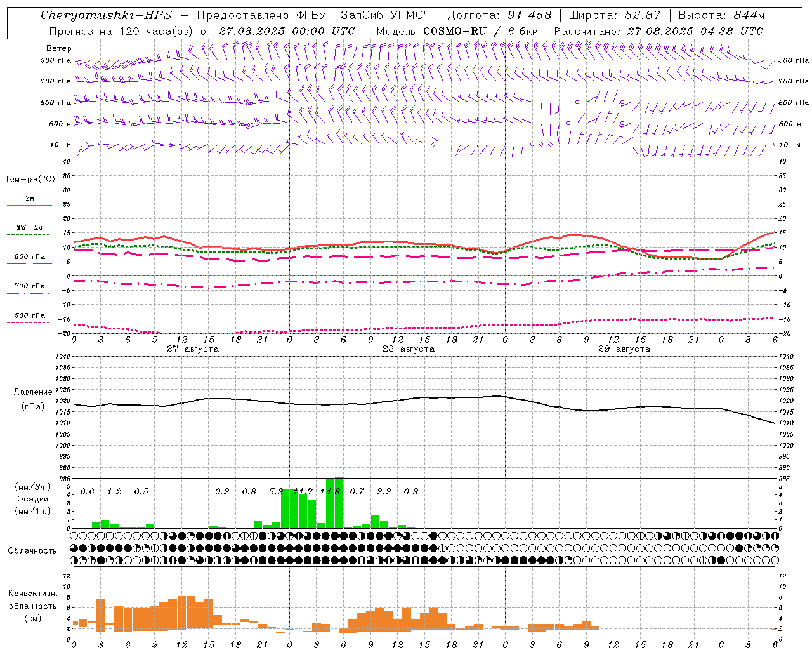Click the Облачность cloud cover label
Viewport: 812px width, 650px height.
pos(32,551)
